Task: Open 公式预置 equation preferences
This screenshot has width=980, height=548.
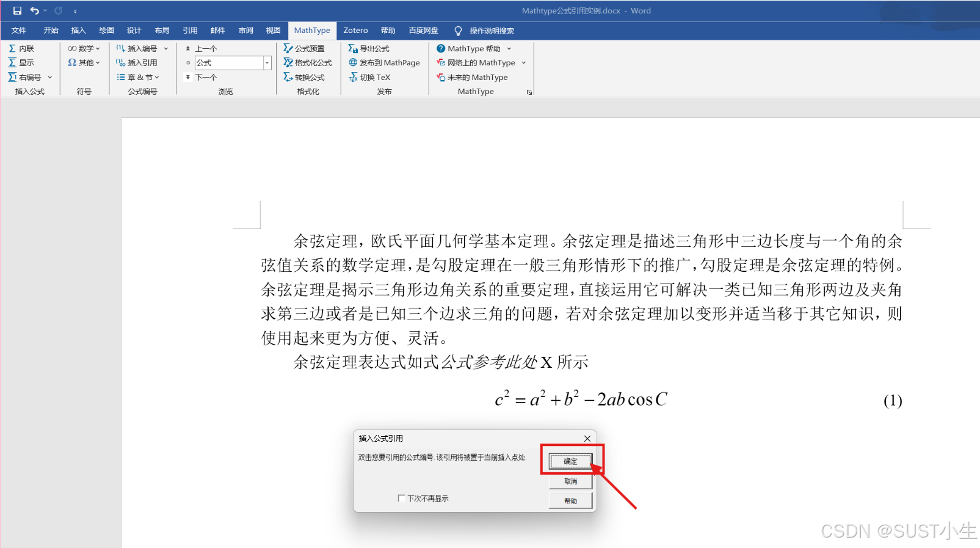Action: coord(304,48)
